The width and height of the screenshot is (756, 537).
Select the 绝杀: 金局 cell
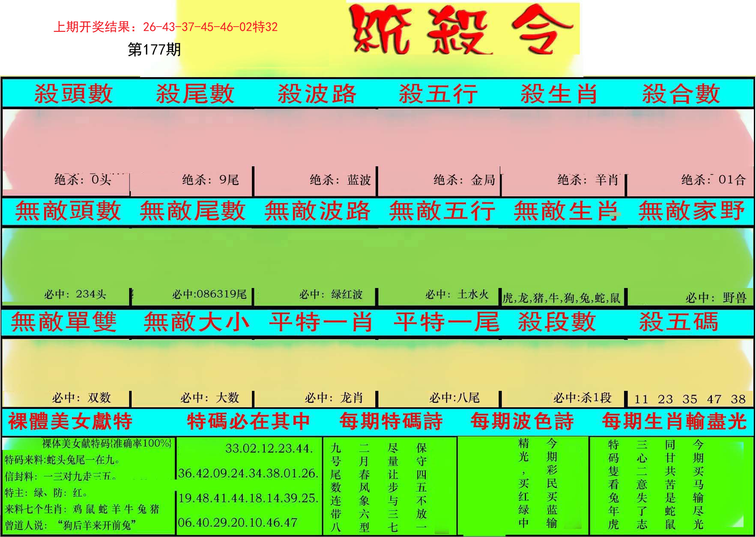464,180
